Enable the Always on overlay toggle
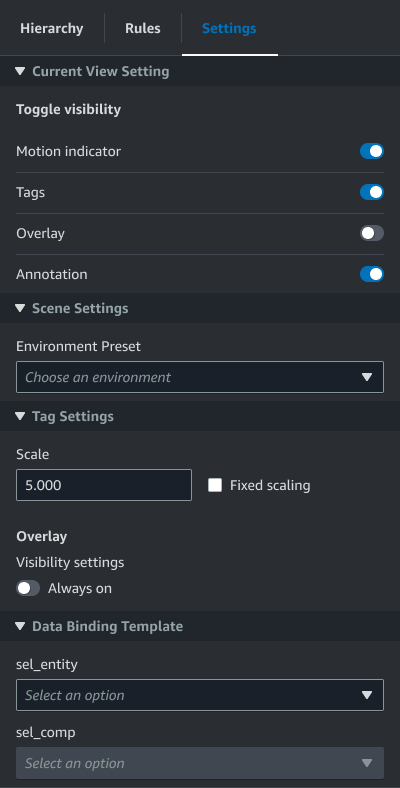400x788 pixels. click(28, 588)
